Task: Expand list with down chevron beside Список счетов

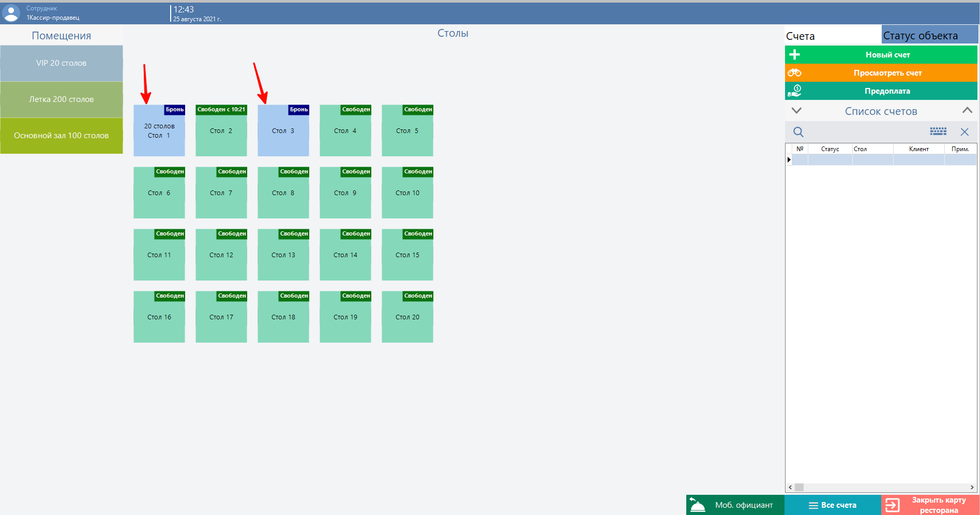Action: click(796, 111)
